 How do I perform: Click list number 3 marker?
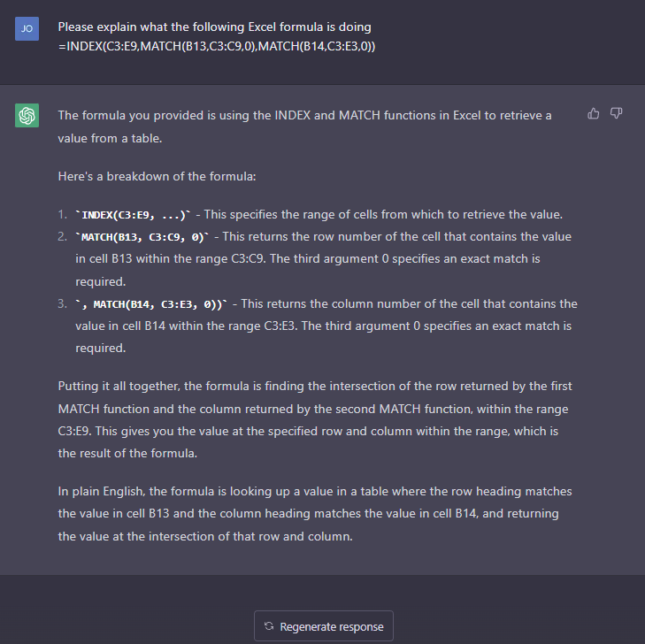tap(63, 304)
